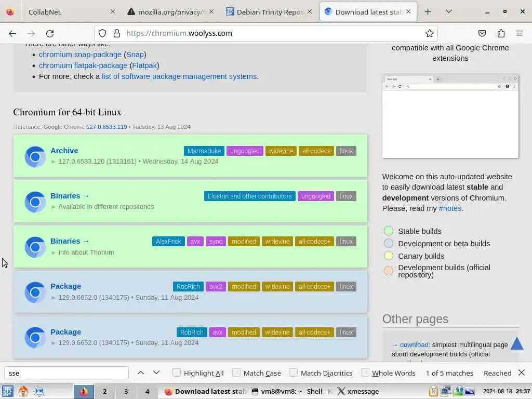
Task: Click the site security padlock icon
Action: point(117,33)
